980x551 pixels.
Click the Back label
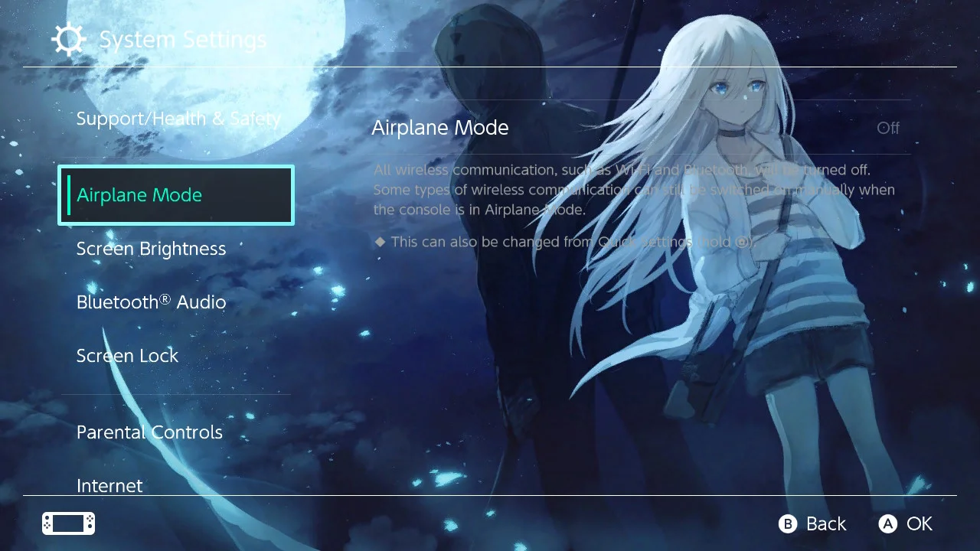tap(826, 523)
